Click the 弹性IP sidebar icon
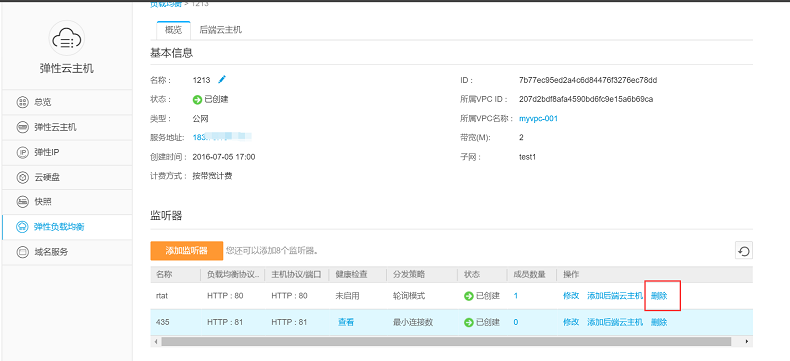This screenshot has width=790, height=361. pos(23,152)
